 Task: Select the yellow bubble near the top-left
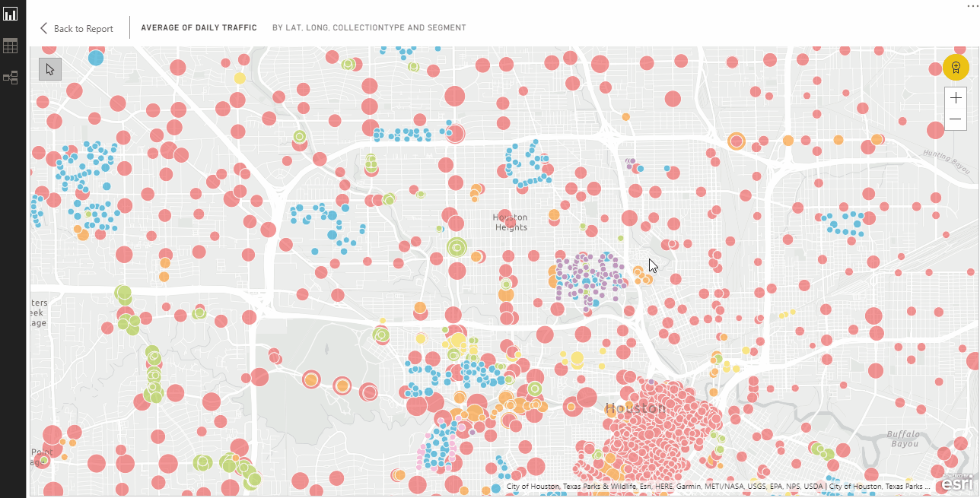point(240,78)
